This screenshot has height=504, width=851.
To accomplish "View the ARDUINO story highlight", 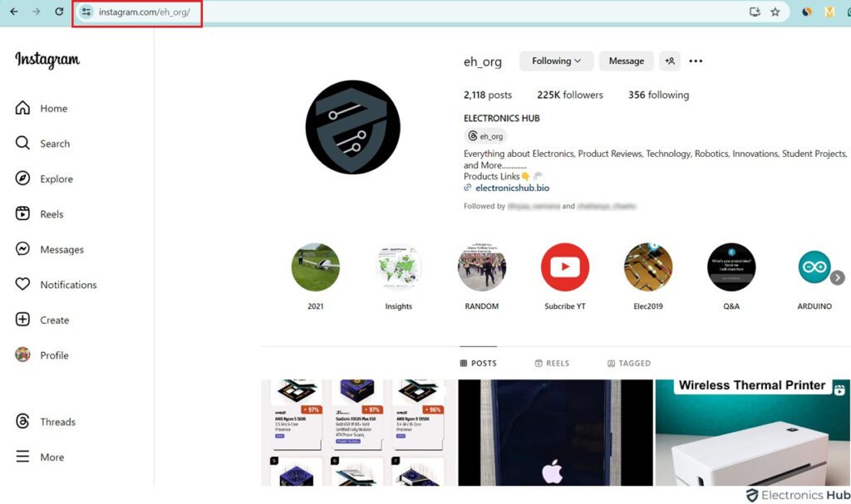I will pos(814,267).
